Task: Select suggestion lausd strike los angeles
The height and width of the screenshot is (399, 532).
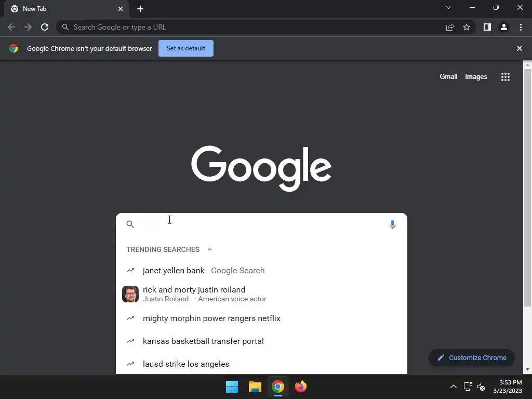Action: point(261,364)
